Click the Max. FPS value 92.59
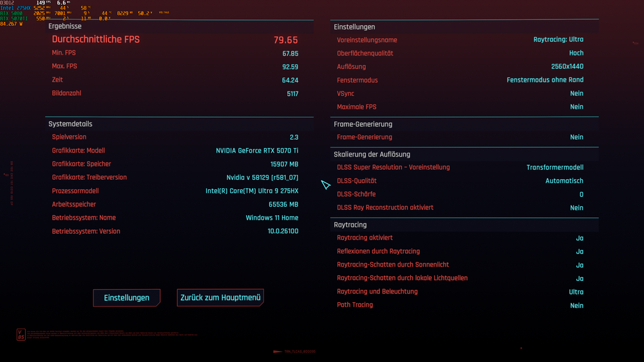This screenshot has height=362, width=644. (290, 66)
